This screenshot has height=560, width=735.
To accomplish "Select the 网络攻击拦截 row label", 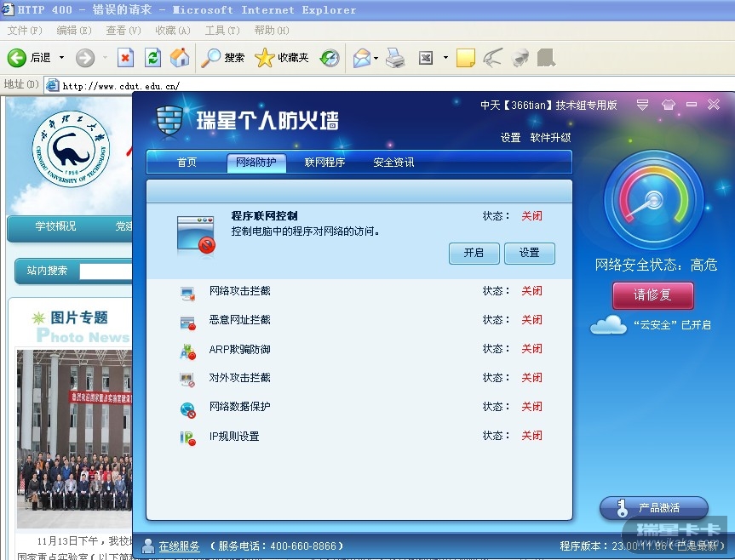I will click(239, 291).
